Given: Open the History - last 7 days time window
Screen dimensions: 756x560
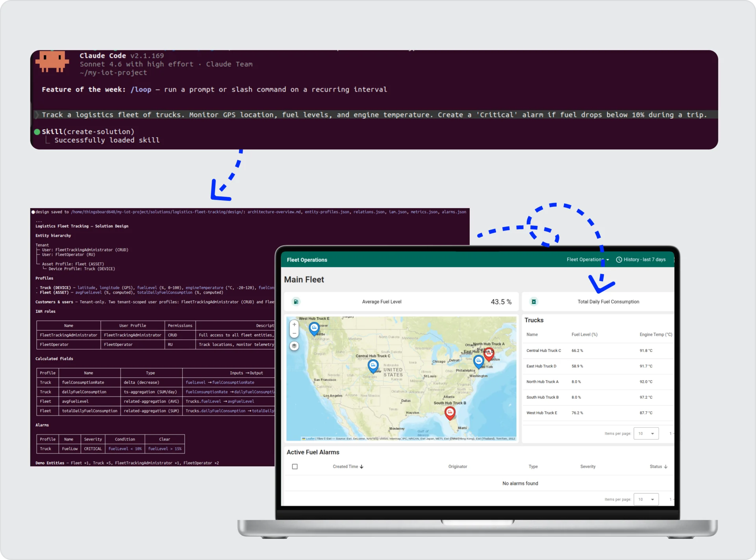Looking at the screenshot, I should pyautogui.click(x=641, y=260).
